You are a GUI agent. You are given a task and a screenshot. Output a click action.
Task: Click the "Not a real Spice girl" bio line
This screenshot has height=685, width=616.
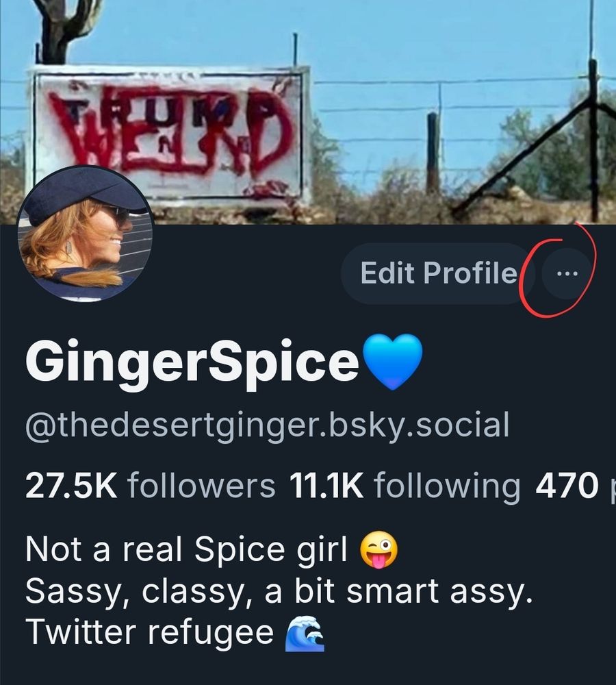[x=186, y=549]
